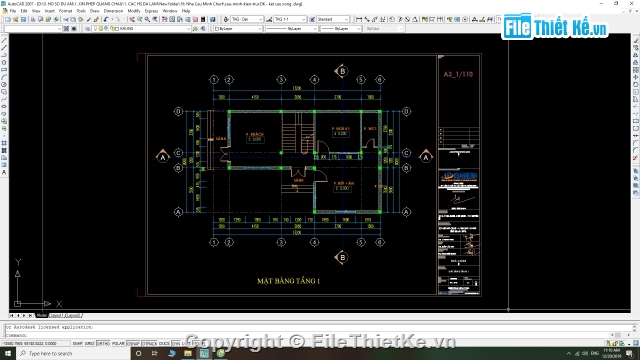Toggle DYN input in status bar
The height and width of the screenshot is (360, 640).
[176, 344]
